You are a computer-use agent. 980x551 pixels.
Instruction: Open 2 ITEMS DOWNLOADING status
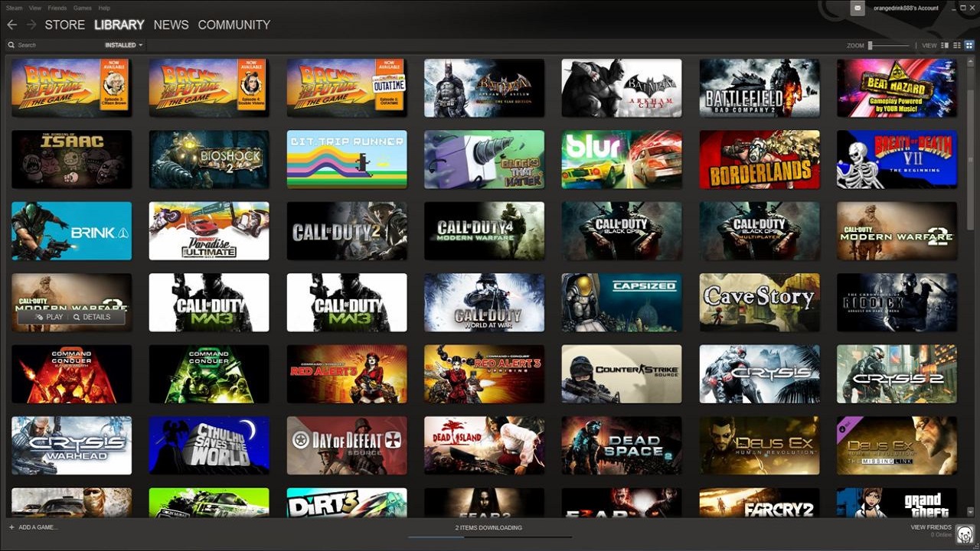click(488, 528)
